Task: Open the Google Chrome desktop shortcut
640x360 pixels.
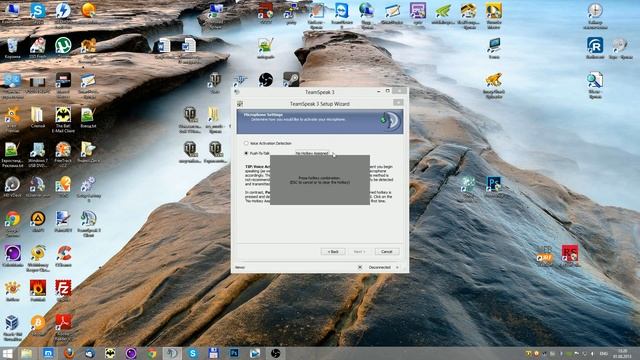Action: pos(12,224)
